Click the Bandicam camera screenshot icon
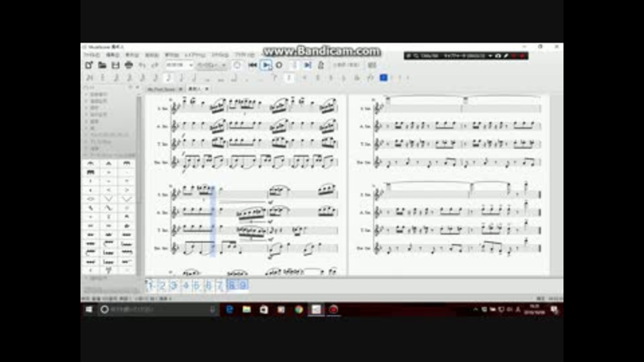 (x=498, y=56)
